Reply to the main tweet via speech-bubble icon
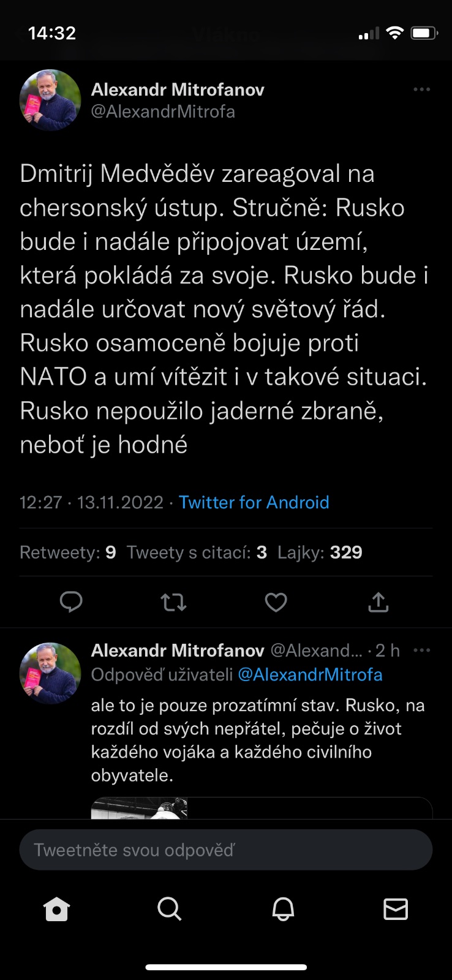The height and width of the screenshot is (980, 452). (71, 602)
